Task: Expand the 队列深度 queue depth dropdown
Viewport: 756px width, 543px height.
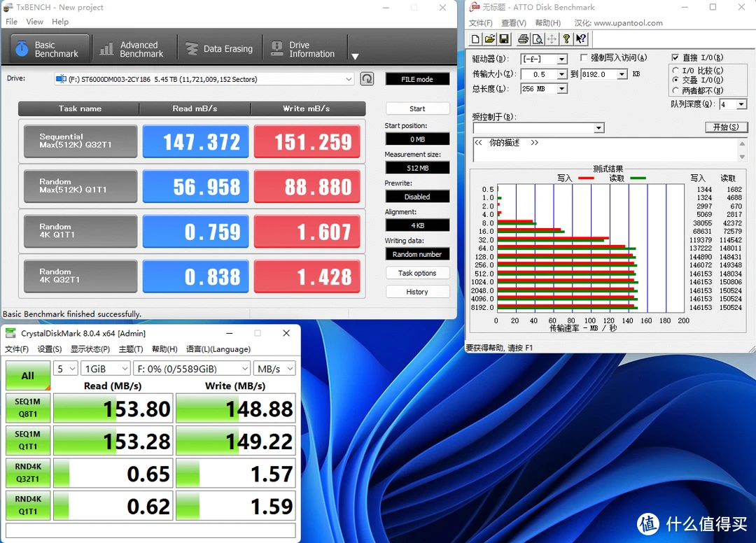Action: click(x=741, y=104)
